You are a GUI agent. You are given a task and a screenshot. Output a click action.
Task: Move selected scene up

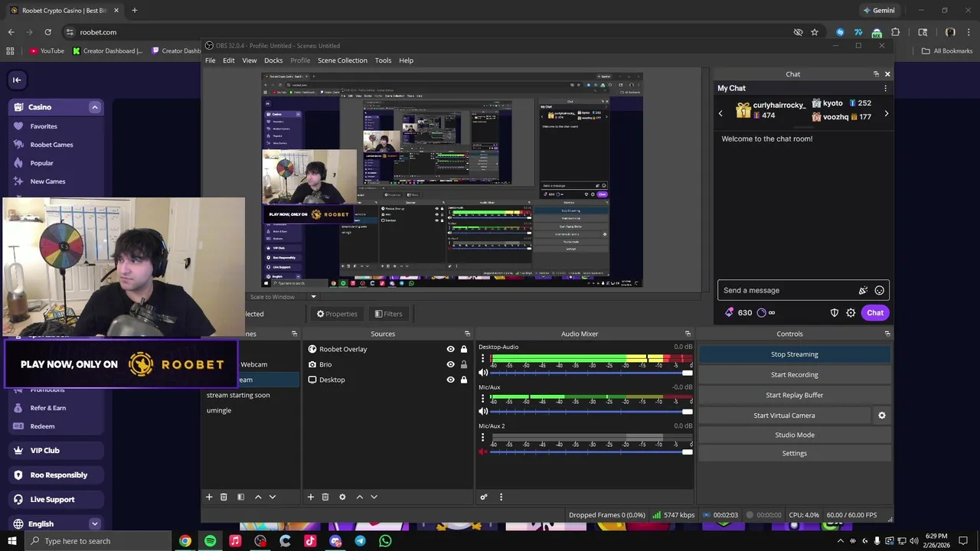[258, 497]
